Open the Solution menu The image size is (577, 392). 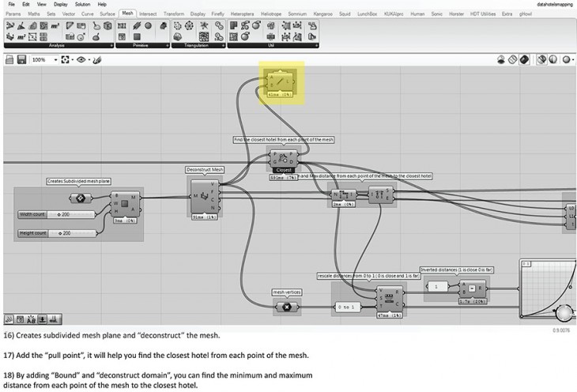[81, 5]
